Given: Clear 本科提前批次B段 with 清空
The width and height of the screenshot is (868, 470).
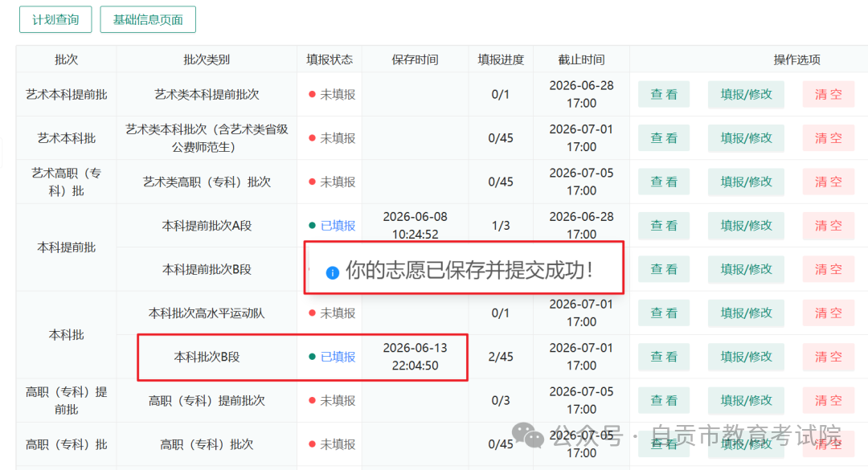Looking at the screenshot, I should [828, 269].
